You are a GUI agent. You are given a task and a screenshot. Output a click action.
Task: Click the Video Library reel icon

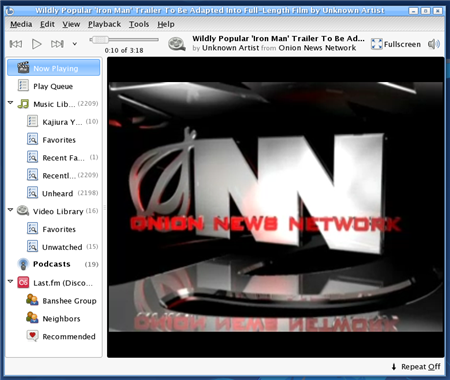23,211
